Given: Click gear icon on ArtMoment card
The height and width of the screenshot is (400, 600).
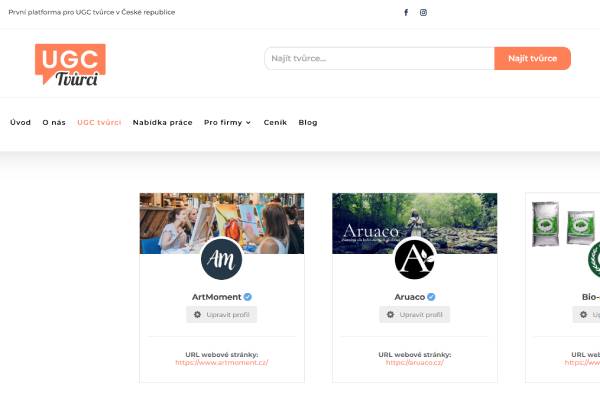Looking at the screenshot, I should coord(197,315).
